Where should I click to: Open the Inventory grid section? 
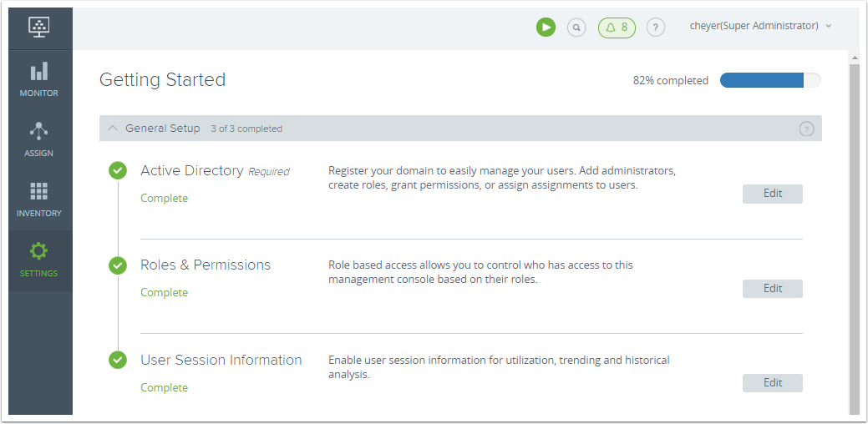39,199
